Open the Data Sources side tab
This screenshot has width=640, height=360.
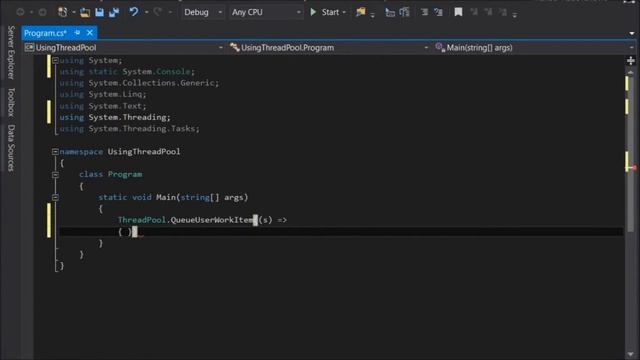[x=11, y=148]
